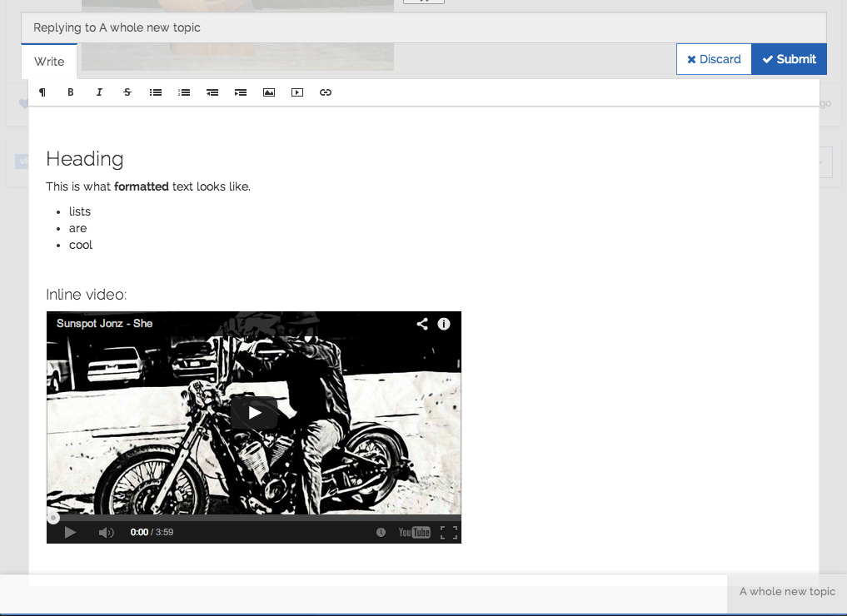
Task: Click the list item cool
Action: coord(81,245)
